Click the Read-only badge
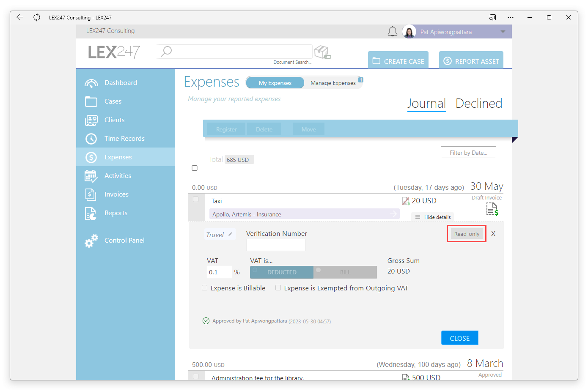The image size is (588, 391). 467,234
